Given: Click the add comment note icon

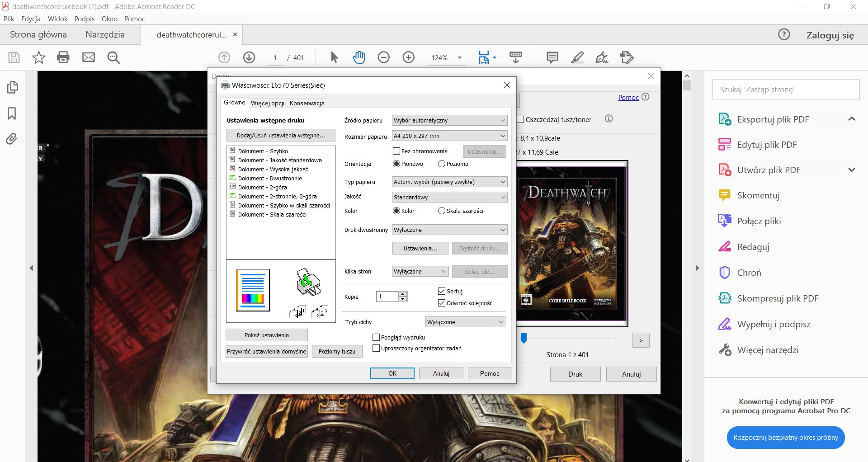Looking at the screenshot, I should tap(552, 57).
